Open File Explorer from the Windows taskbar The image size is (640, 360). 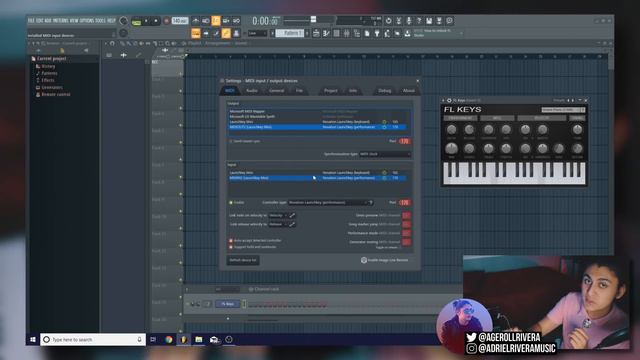[x=199, y=339]
